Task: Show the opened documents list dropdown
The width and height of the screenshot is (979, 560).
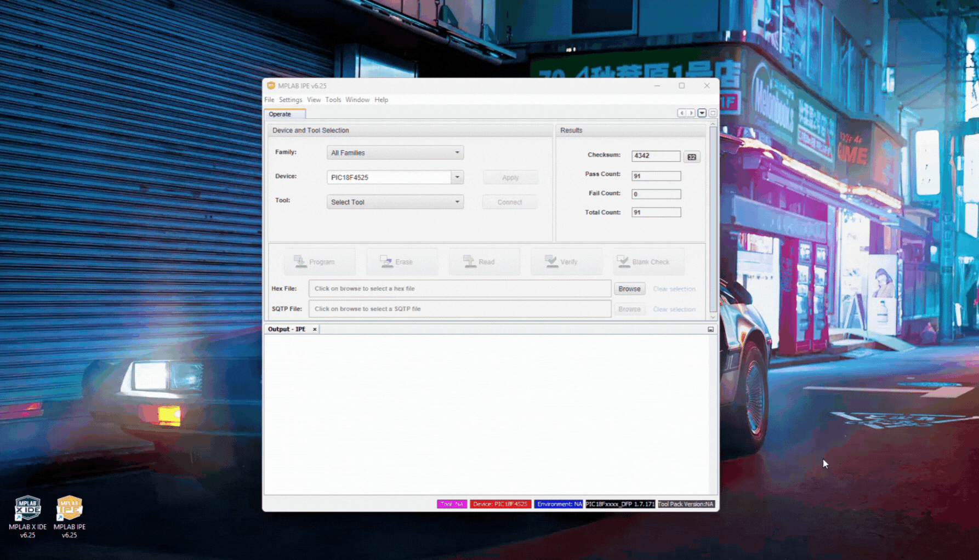Action: coord(702,113)
